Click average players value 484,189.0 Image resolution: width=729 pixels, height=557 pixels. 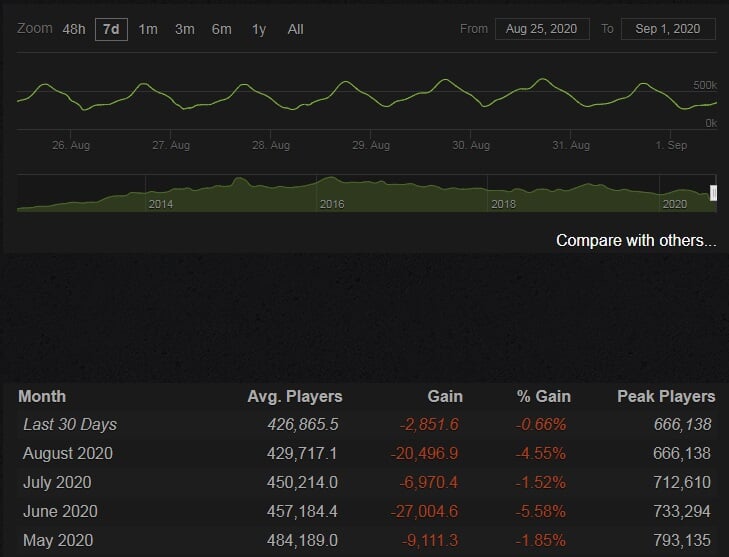[302, 540]
